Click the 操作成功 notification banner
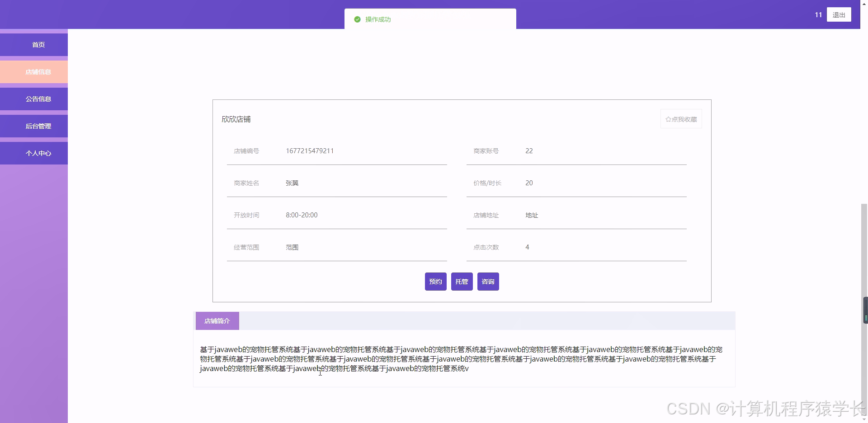Image resolution: width=868 pixels, height=423 pixels. click(430, 19)
